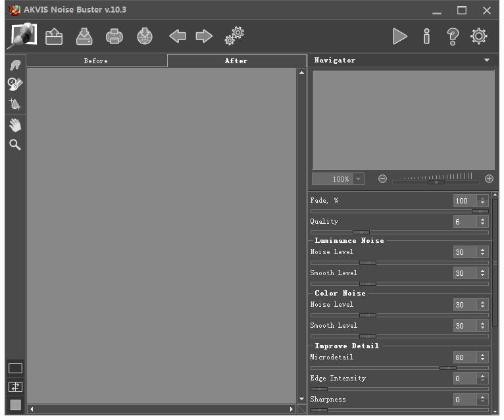The height and width of the screenshot is (420, 504).
Task: Click the zoom out minus button
Action: click(x=382, y=179)
